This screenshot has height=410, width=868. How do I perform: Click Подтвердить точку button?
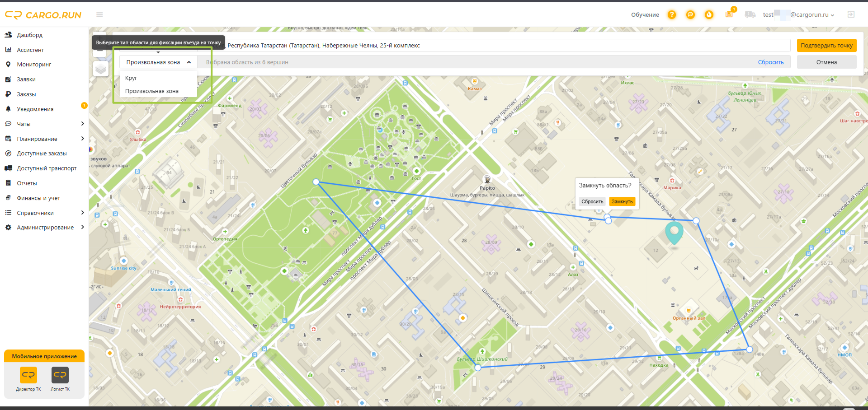tap(826, 45)
